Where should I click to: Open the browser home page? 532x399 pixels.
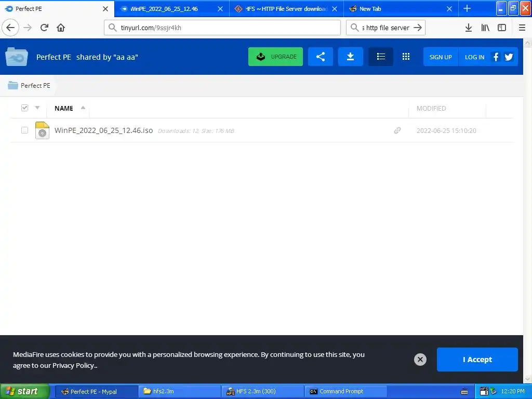pos(61,28)
